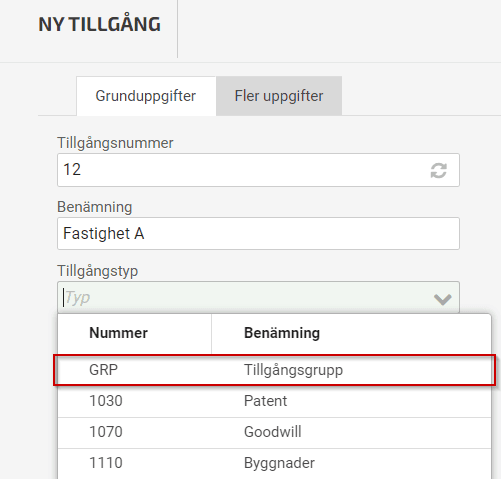This screenshot has height=479, width=501.
Task: Select the 1030 Patent option
Action: tap(274, 401)
